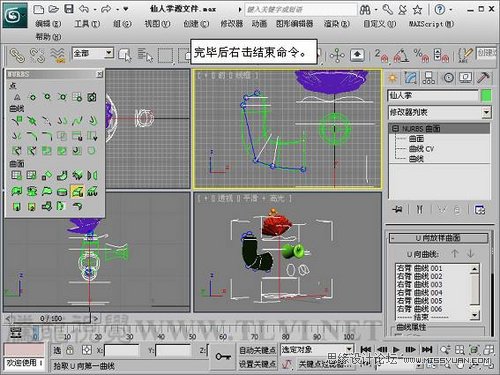The image size is (500, 375).
Task: Toggle the Angle Snap button
Action: click(x=401, y=55)
